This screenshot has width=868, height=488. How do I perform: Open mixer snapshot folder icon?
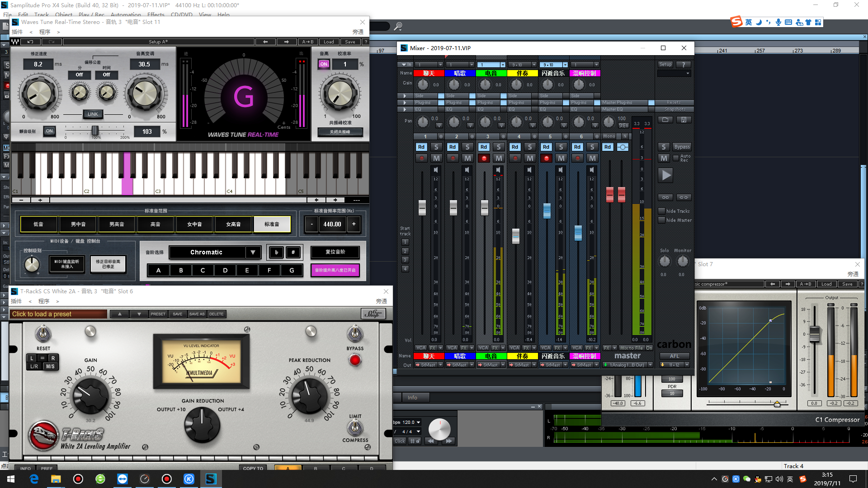(x=665, y=120)
